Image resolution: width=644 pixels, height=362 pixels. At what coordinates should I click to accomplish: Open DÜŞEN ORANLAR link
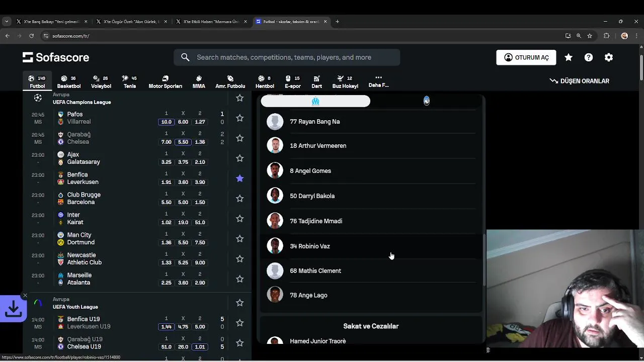(x=579, y=81)
